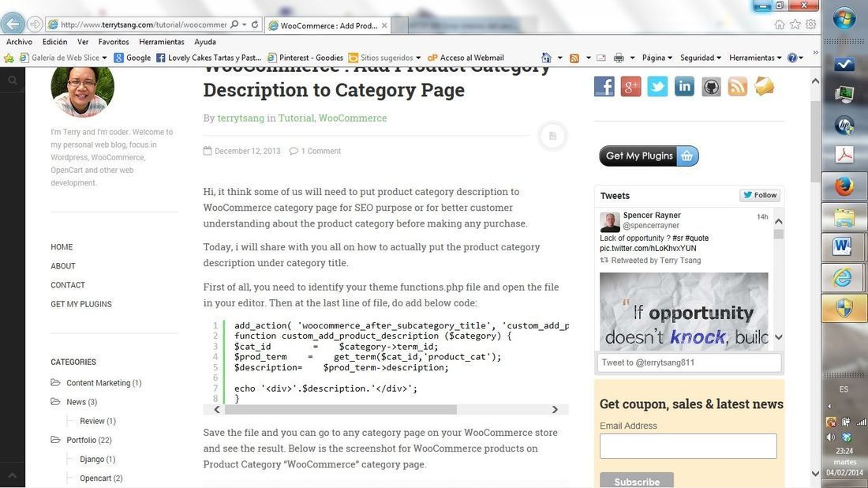Go to the ABOUT page link
The image size is (868, 488).
(63, 266)
